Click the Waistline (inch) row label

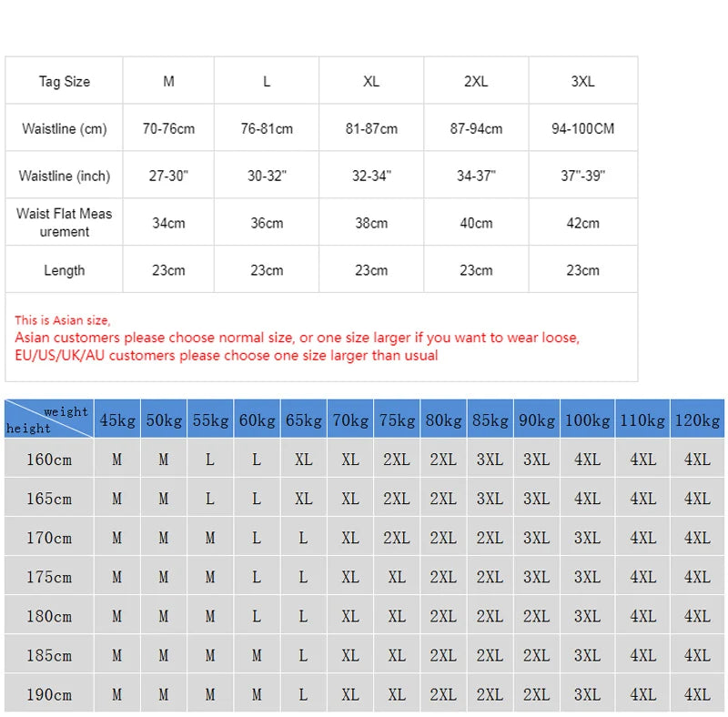64,176
